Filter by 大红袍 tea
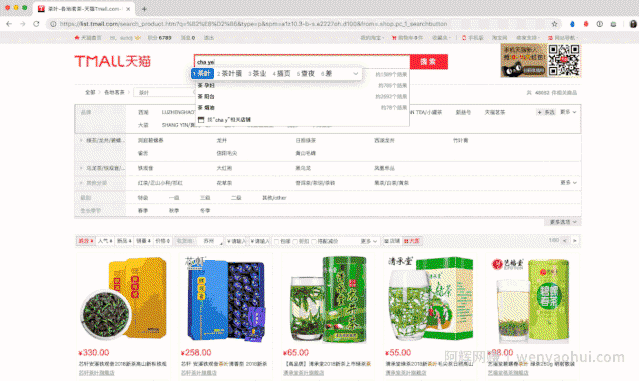Viewport: 639px width, 381px height. pyautogui.click(x=224, y=168)
